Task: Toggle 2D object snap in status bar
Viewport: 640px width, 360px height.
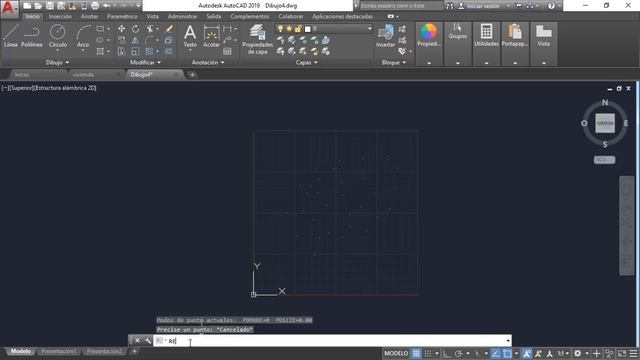Action: click(507, 353)
